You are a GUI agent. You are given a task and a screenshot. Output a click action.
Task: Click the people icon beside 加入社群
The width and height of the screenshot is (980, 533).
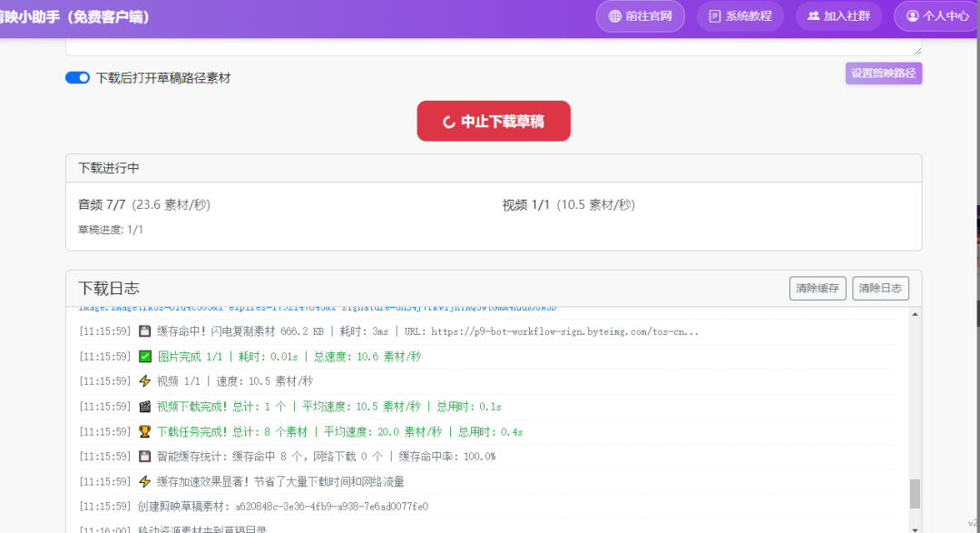pyautogui.click(x=813, y=16)
